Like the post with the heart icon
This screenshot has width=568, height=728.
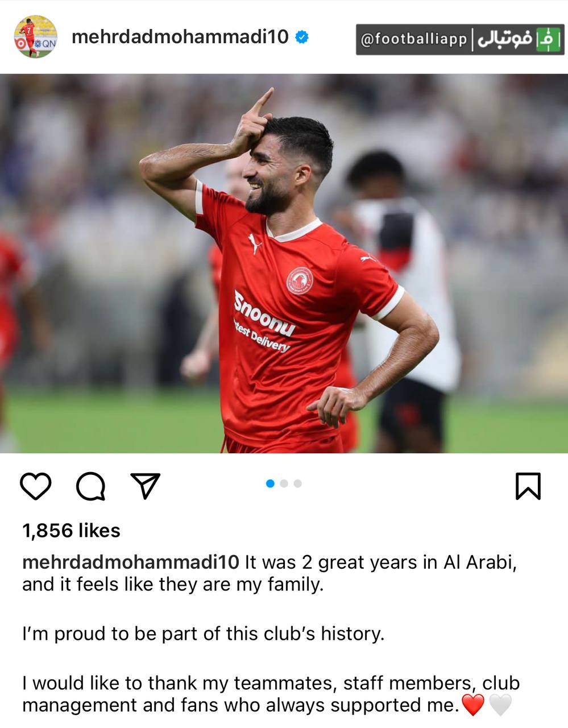(36, 486)
